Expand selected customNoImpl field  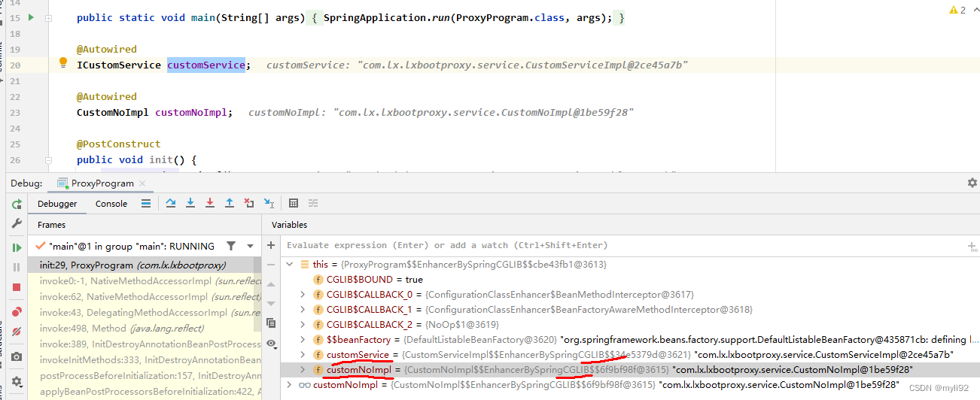click(303, 370)
